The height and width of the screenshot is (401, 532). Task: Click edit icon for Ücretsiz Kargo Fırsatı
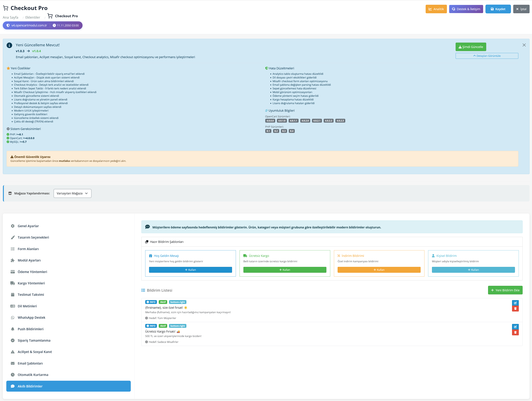click(515, 327)
